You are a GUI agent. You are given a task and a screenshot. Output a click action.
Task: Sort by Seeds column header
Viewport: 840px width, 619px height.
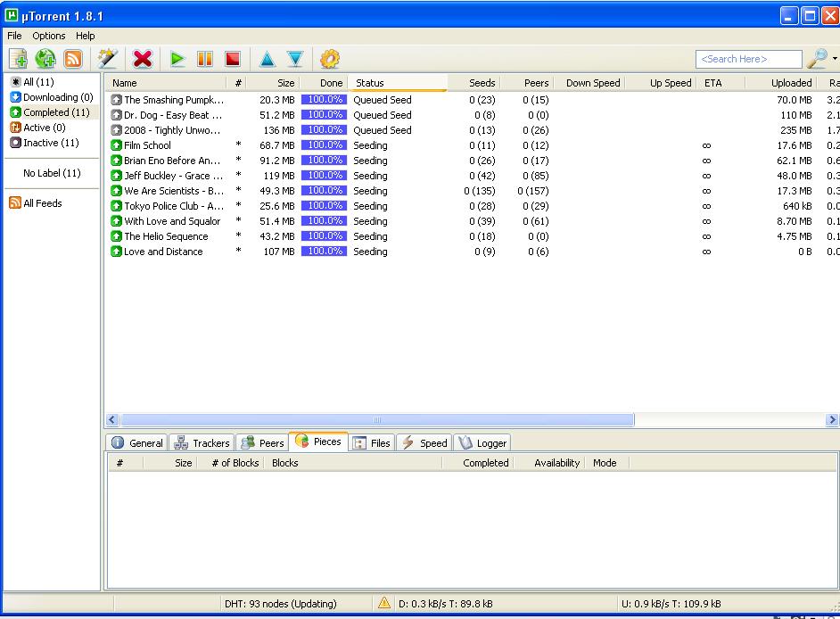[x=474, y=83]
